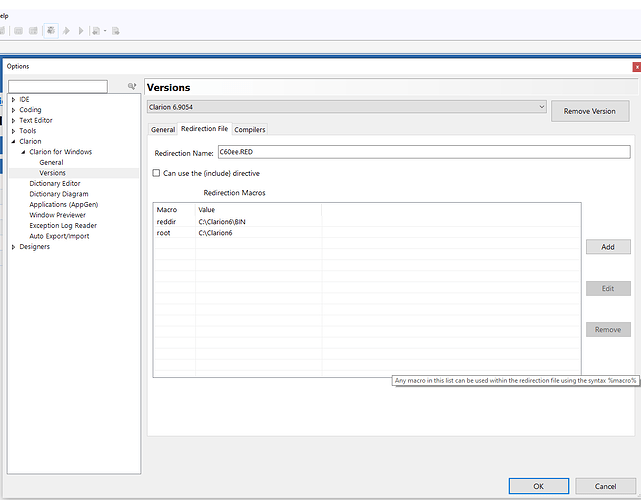
Task: Switch to the General tab
Action: (x=162, y=129)
